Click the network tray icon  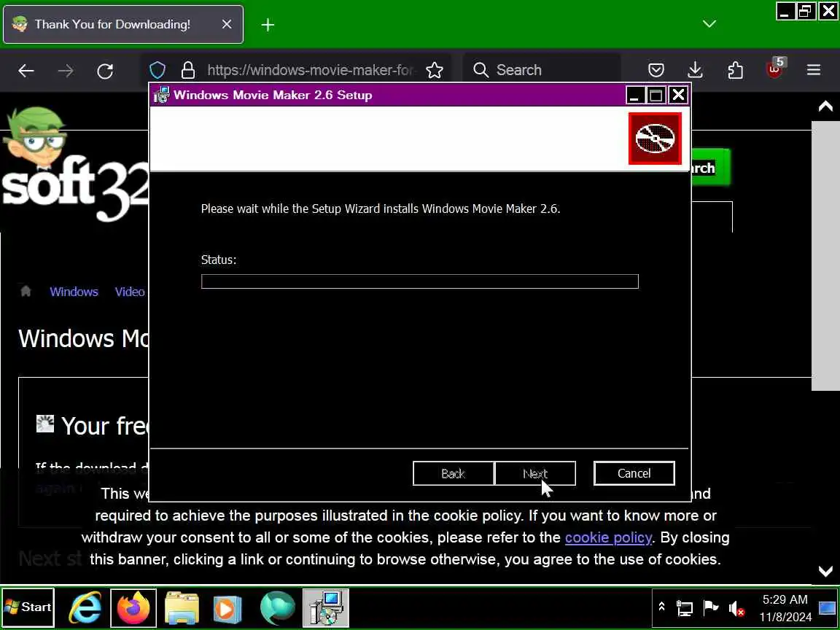pyautogui.click(x=684, y=608)
